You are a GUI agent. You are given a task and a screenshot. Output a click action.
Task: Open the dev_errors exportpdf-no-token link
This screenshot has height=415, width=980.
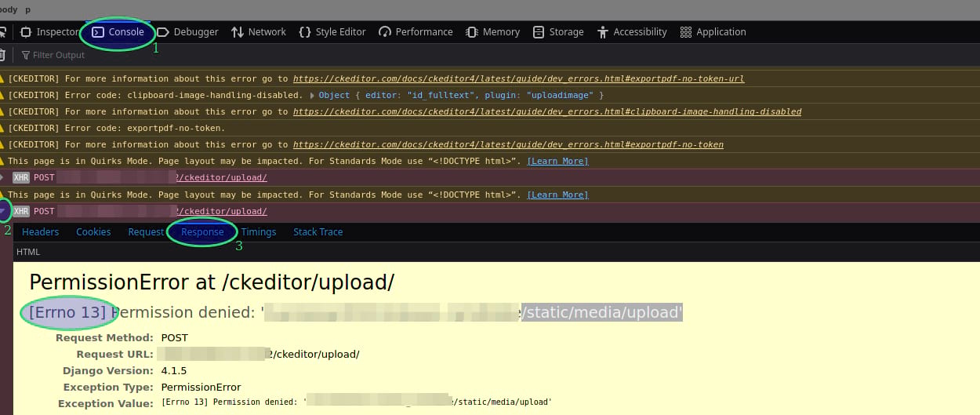[x=508, y=144]
